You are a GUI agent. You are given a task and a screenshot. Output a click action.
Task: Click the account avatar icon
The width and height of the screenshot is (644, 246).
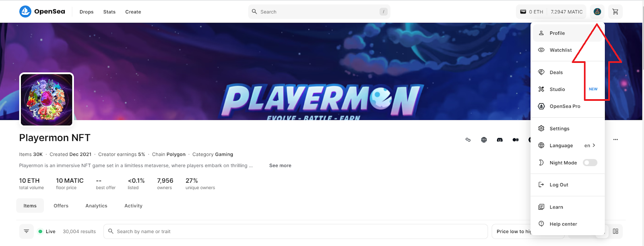click(x=597, y=12)
